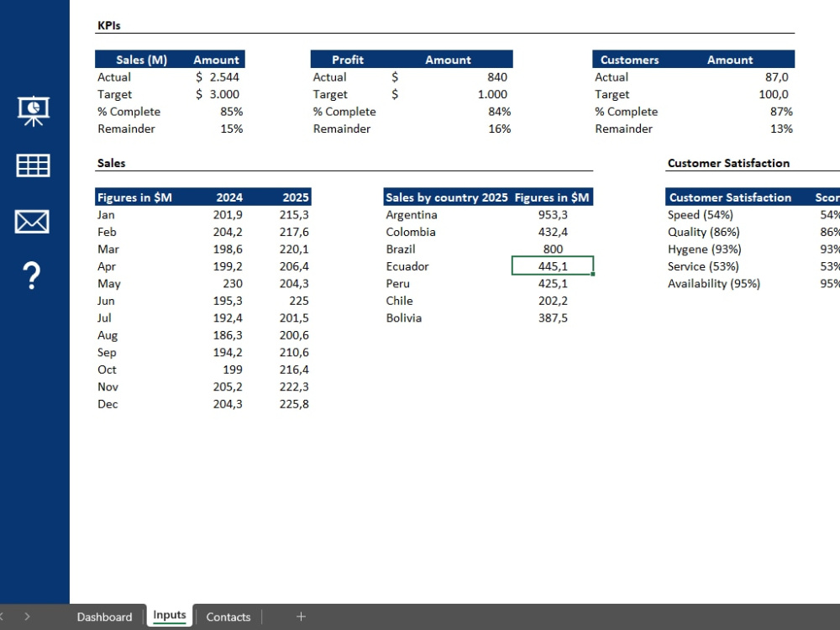Select the Sales Target $ 3.000 cell

coord(217,94)
